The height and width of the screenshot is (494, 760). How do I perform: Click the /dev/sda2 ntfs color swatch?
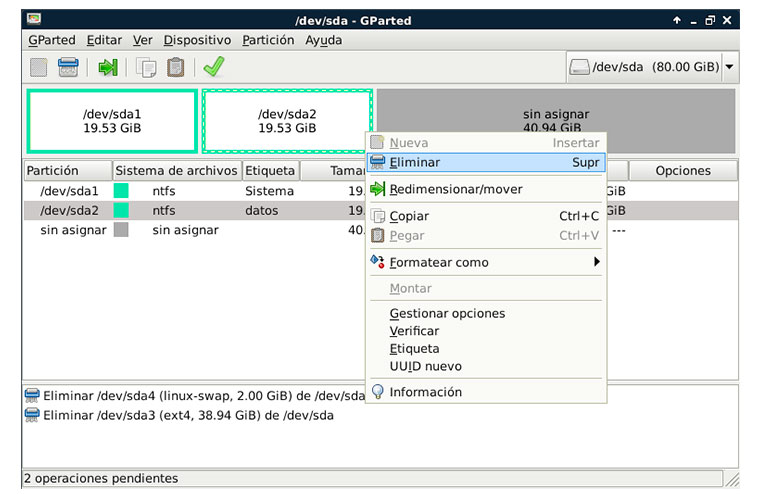point(121,210)
